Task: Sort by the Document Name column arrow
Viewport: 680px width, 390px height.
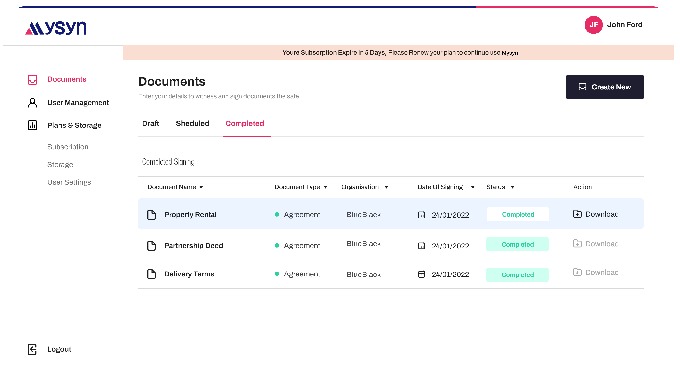Action: point(201,187)
